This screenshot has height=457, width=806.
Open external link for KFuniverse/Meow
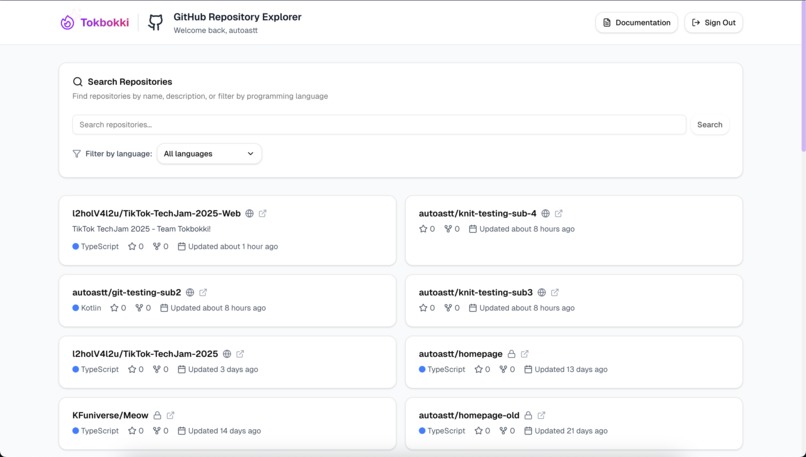coord(171,415)
